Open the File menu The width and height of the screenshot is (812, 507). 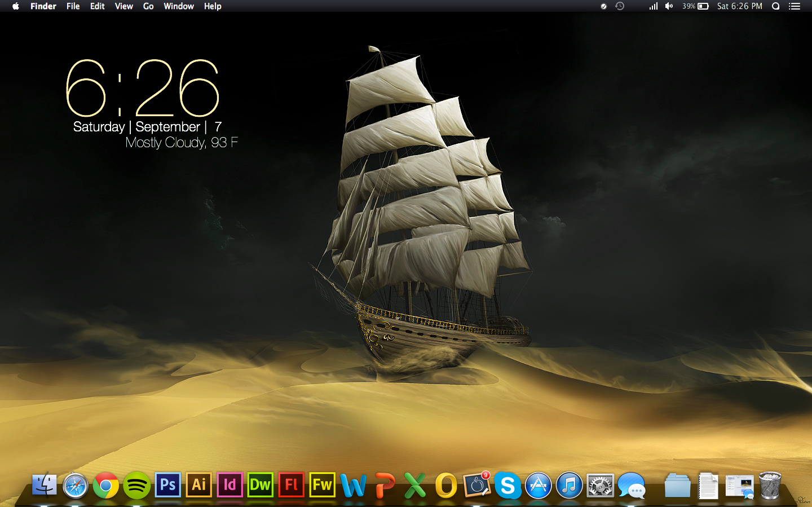point(73,6)
